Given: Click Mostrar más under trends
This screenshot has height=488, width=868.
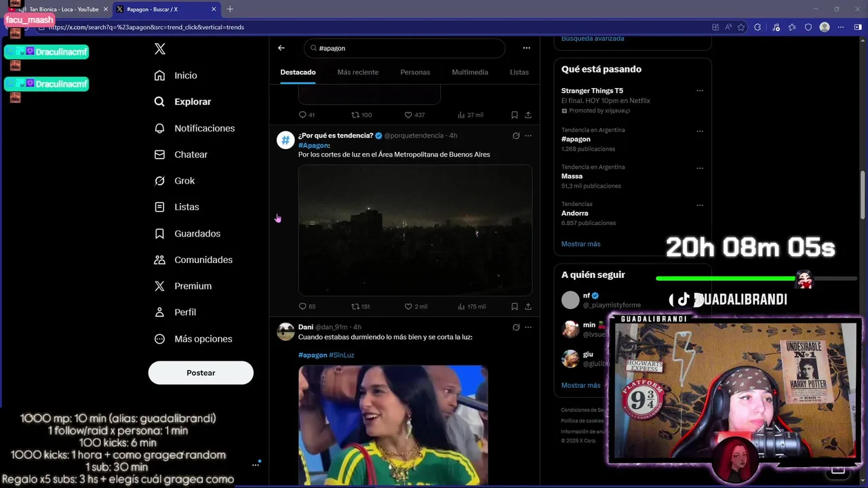Looking at the screenshot, I should pyautogui.click(x=580, y=244).
